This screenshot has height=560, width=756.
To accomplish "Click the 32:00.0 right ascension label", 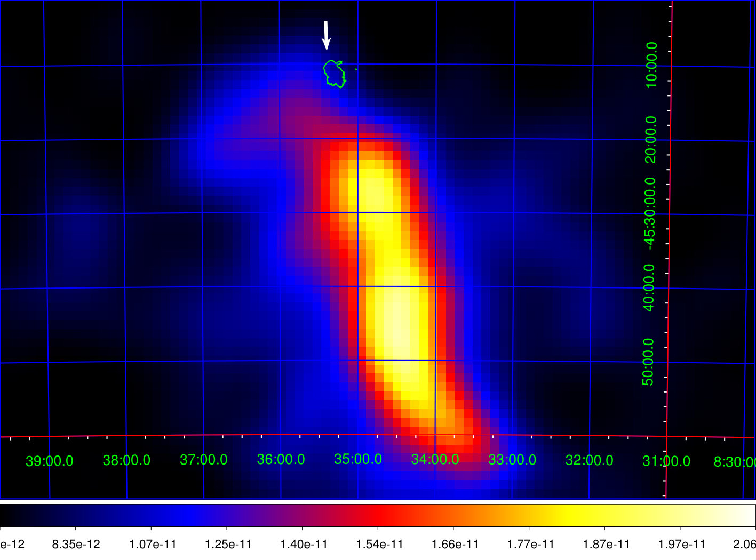I will [x=590, y=460].
